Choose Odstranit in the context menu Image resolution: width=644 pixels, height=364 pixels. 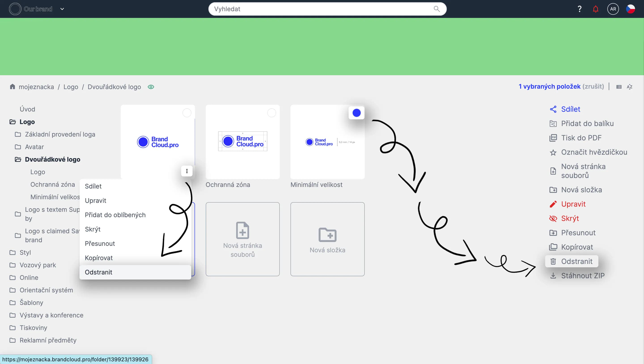point(98,272)
